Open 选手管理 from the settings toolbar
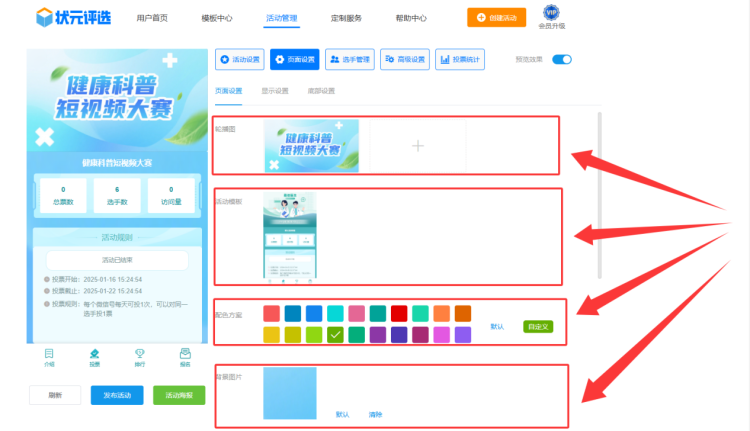This screenshot has width=750, height=431. pyautogui.click(x=350, y=60)
